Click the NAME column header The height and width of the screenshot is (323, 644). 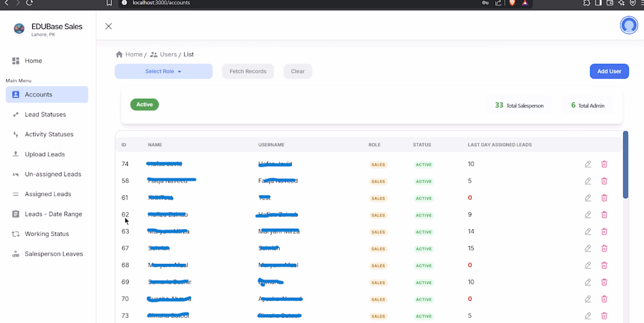tap(155, 145)
